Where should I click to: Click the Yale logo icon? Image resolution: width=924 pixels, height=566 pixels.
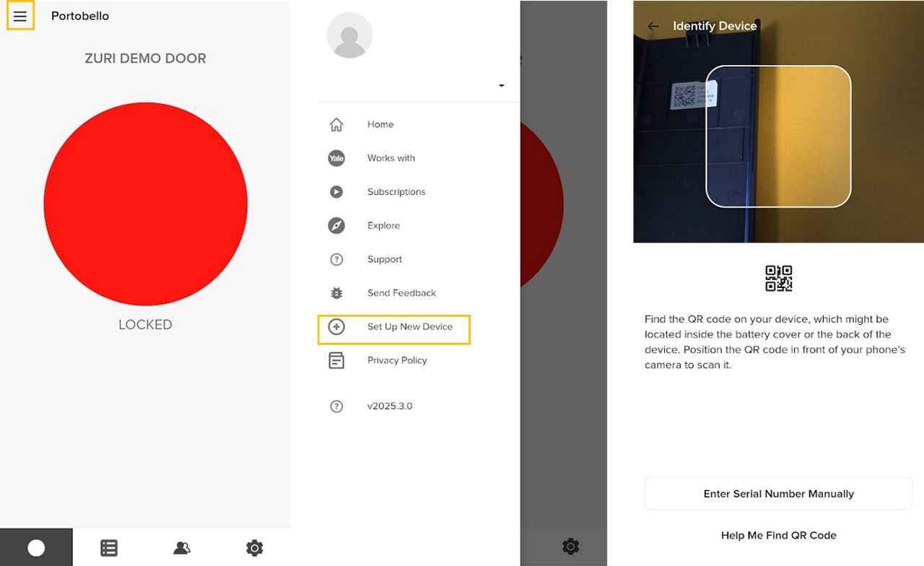336,158
